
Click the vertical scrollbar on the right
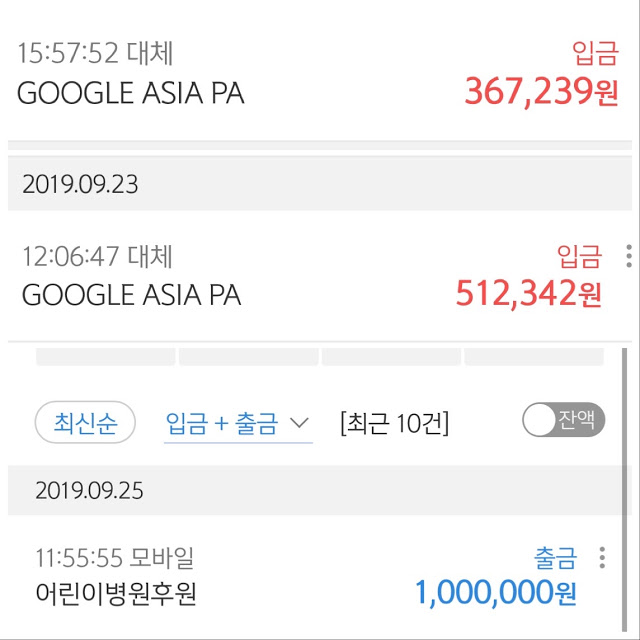tap(624, 490)
